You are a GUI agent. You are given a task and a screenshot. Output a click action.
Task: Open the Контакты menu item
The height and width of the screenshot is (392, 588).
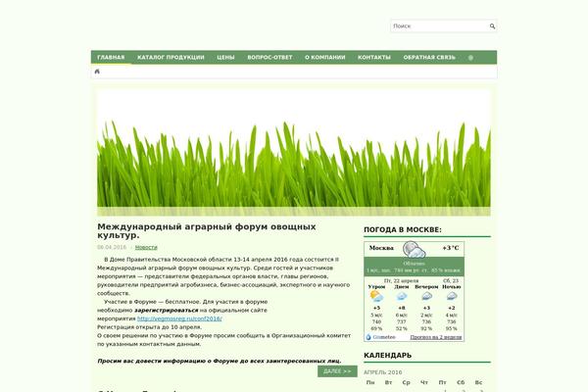tap(374, 58)
